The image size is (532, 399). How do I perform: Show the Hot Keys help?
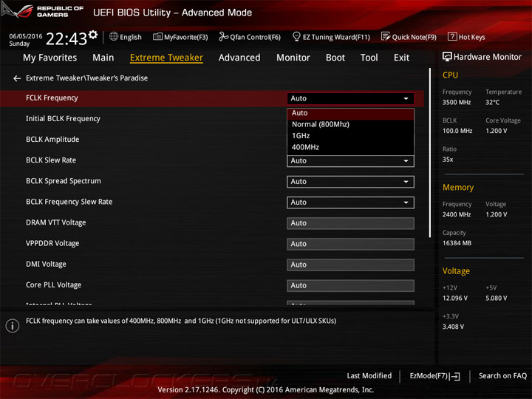[466, 37]
